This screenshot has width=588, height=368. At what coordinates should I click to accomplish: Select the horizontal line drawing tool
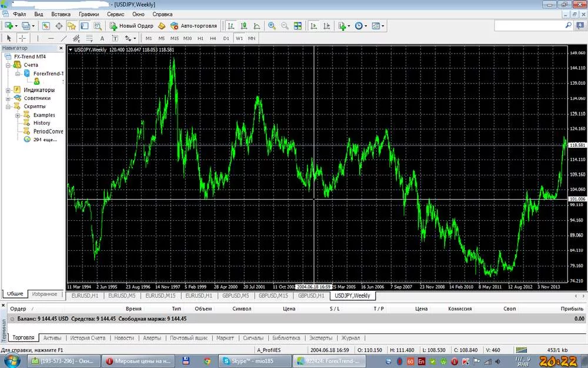(51, 38)
